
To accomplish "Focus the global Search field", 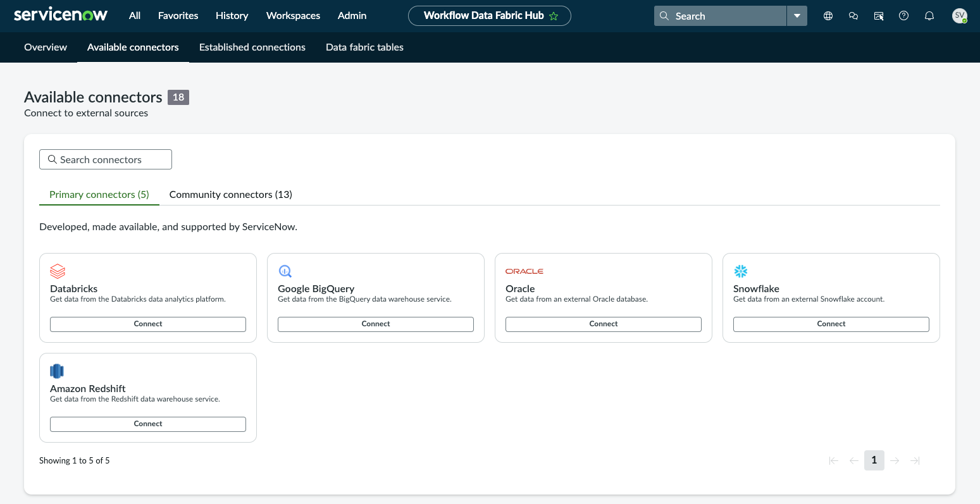I will [x=721, y=16].
